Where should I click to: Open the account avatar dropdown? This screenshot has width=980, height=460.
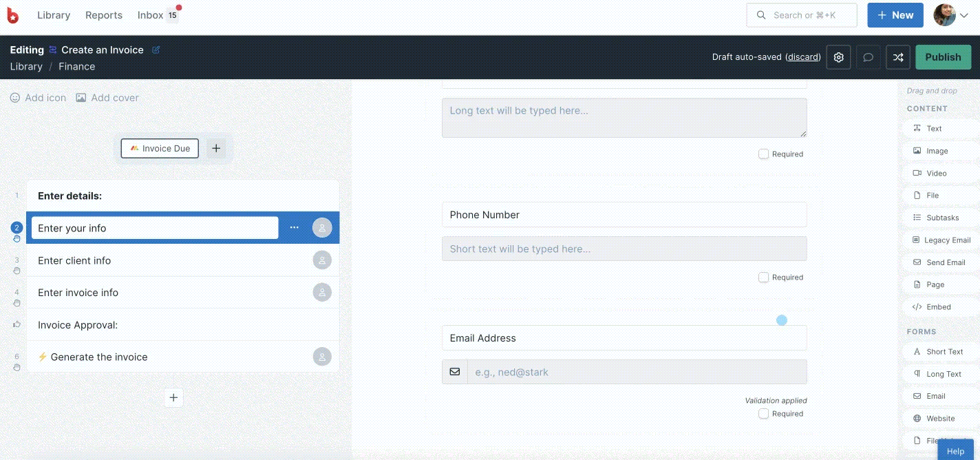point(944,14)
